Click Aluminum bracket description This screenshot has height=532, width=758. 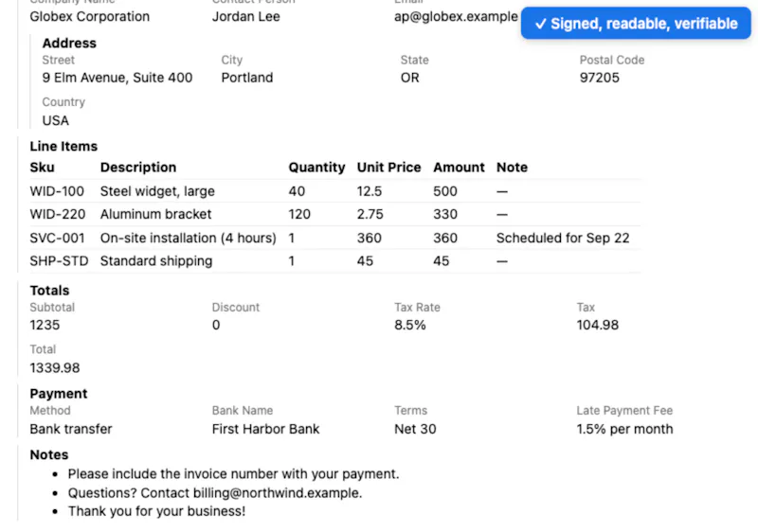pyautogui.click(x=155, y=214)
